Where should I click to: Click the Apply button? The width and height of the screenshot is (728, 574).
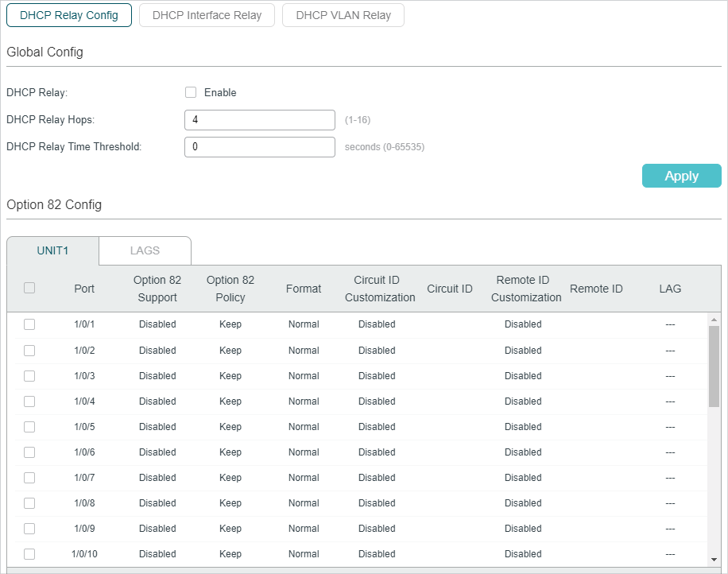click(681, 176)
